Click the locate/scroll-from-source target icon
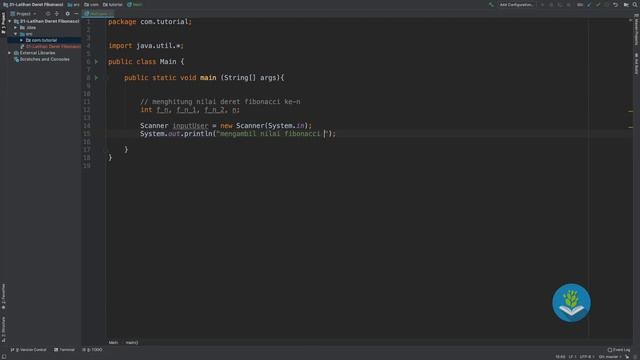The image size is (640, 360). (x=48, y=14)
